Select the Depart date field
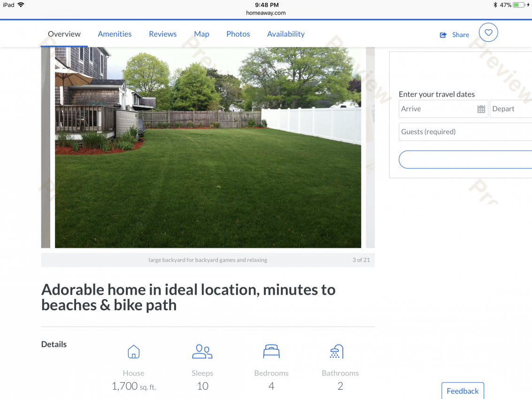The height and width of the screenshot is (399, 532). coord(511,109)
